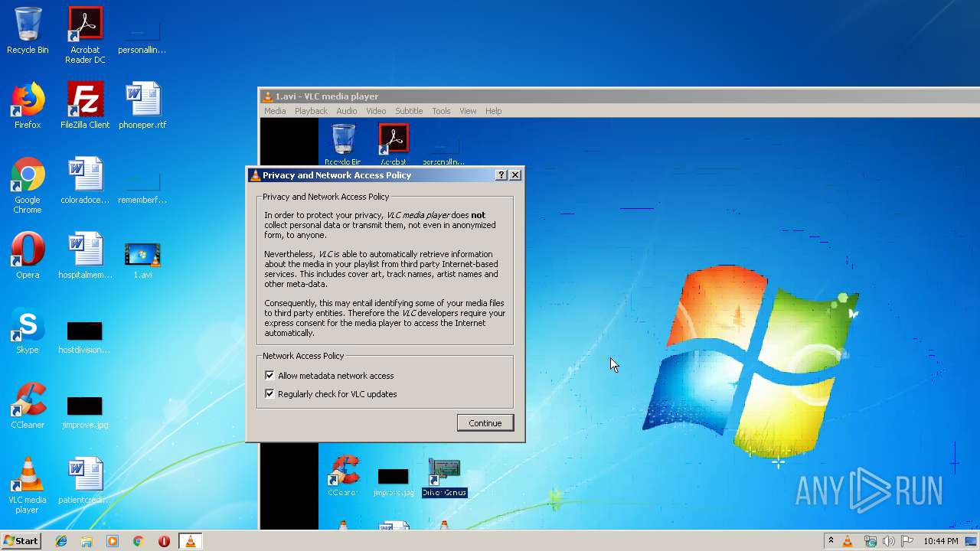
Task: Open the Media menu in VLC
Action: point(275,111)
